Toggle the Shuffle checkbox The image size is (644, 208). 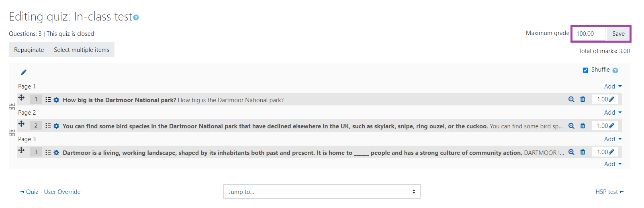pos(585,70)
